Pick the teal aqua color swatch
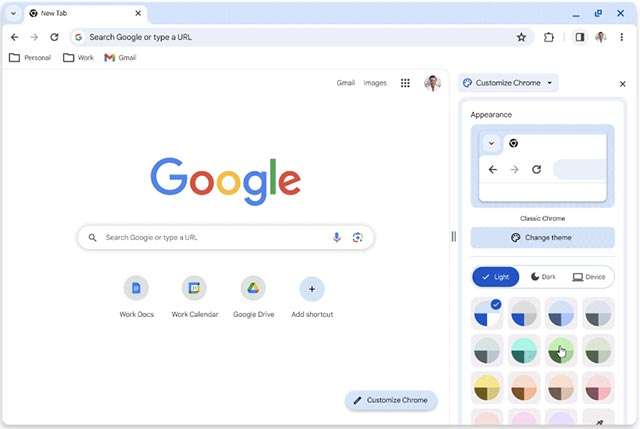640x429 pixels. pyautogui.click(x=524, y=351)
